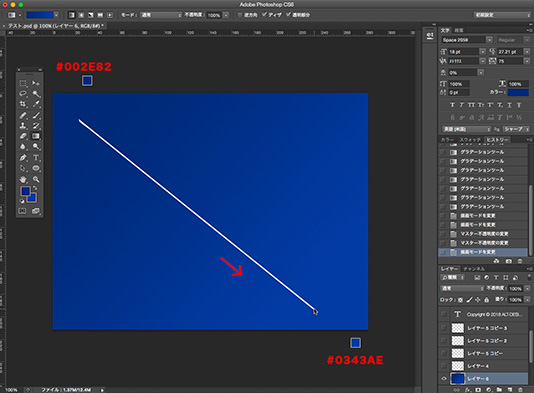Hide the highlighted bottom layer with eye icon
Viewport: 534px width, 393px height.
pos(444,379)
